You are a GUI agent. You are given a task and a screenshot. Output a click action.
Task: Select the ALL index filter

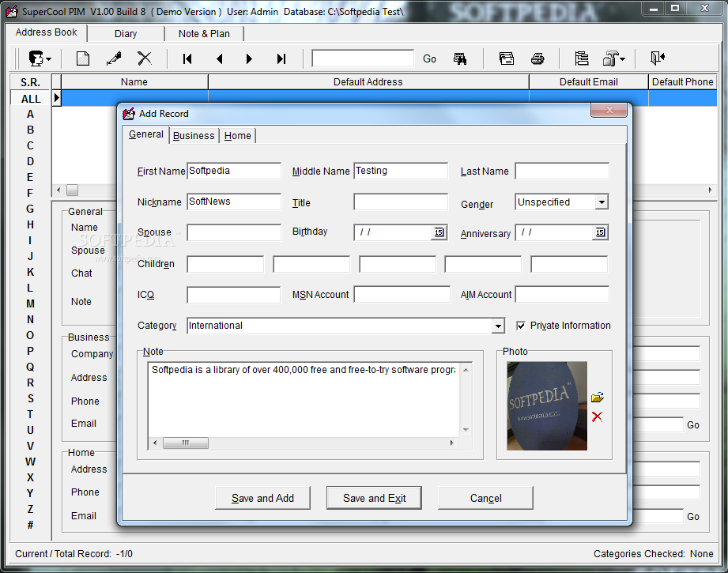[31, 99]
